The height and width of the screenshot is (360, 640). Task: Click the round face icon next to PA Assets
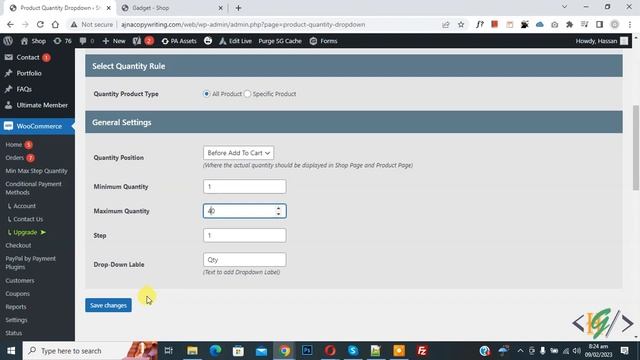tap(208, 41)
